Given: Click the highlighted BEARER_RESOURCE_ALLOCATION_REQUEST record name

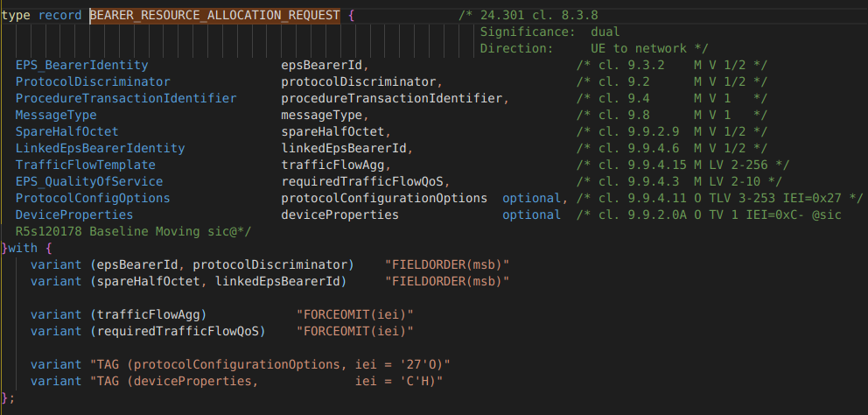Looking at the screenshot, I should click(215, 16).
